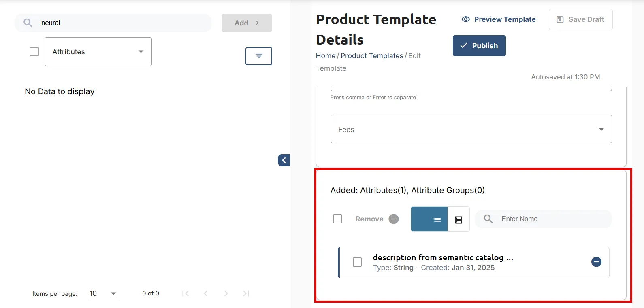Click the magnifier icon in Enter Name search

coord(488,219)
